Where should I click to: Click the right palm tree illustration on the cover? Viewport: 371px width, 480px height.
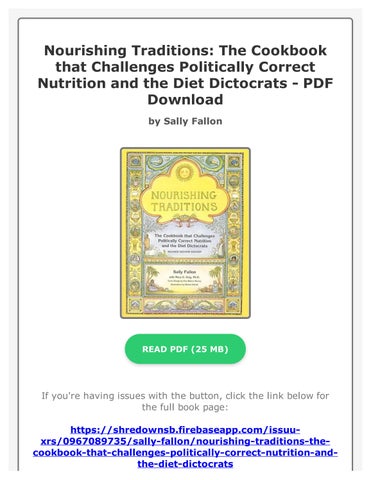[216, 275]
